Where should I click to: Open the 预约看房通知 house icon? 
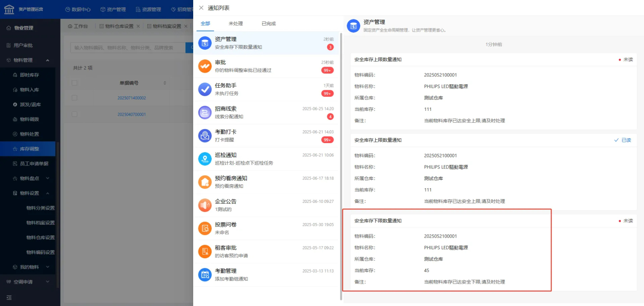(x=205, y=182)
